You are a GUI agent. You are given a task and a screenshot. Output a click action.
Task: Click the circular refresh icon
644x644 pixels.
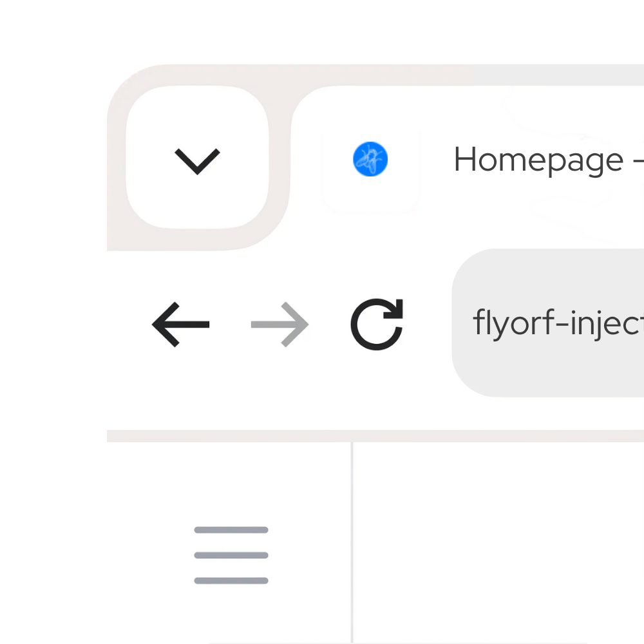point(377,325)
